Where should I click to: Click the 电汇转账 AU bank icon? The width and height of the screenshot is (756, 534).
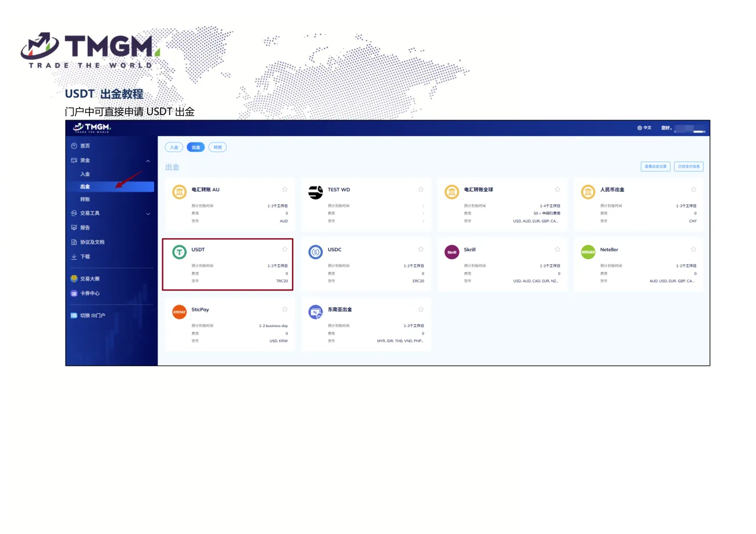click(x=180, y=192)
